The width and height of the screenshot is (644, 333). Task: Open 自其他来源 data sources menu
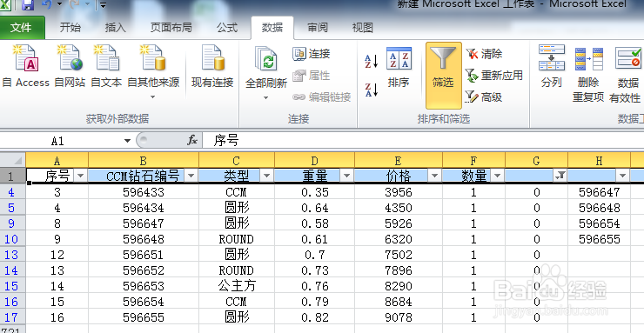[x=153, y=72]
